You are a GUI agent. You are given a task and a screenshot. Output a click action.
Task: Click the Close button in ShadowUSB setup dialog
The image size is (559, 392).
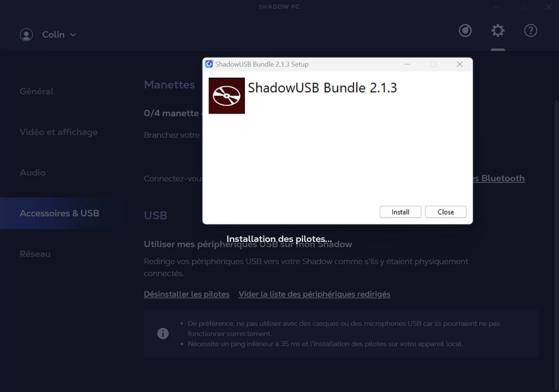coord(445,212)
